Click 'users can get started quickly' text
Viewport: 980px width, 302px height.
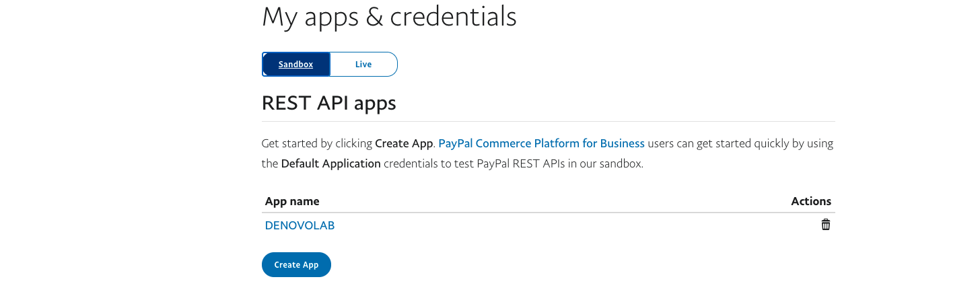pos(717,143)
